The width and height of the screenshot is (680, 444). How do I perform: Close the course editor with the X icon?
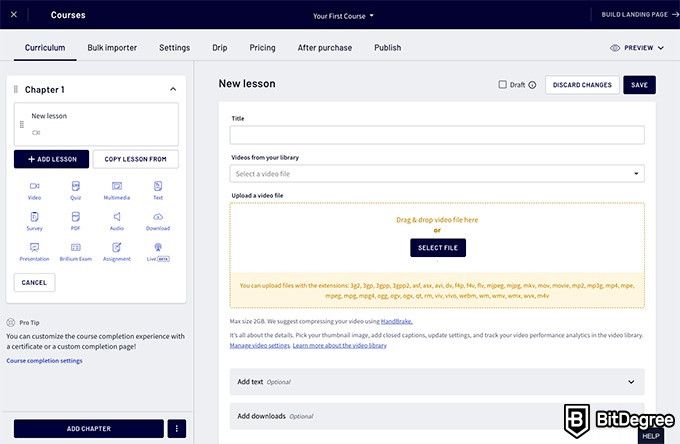[x=14, y=14]
